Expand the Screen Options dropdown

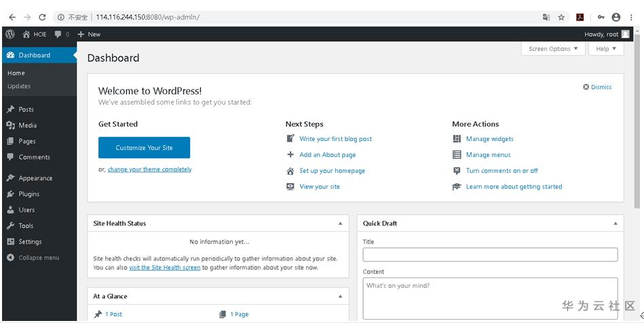point(554,49)
